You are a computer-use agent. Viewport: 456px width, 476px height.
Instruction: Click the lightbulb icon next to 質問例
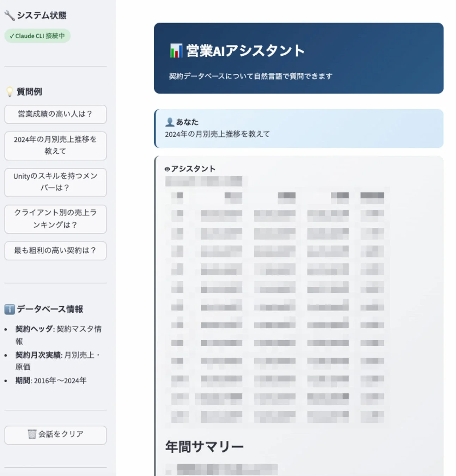[x=10, y=91]
